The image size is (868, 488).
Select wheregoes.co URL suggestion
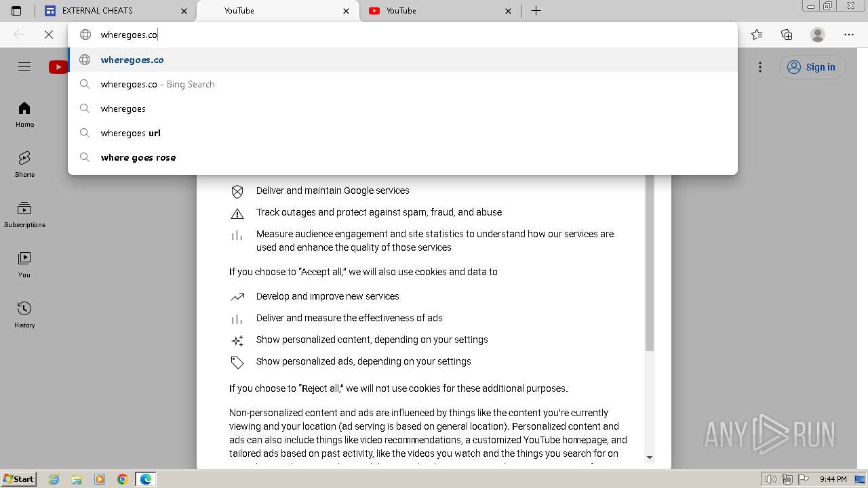point(403,60)
